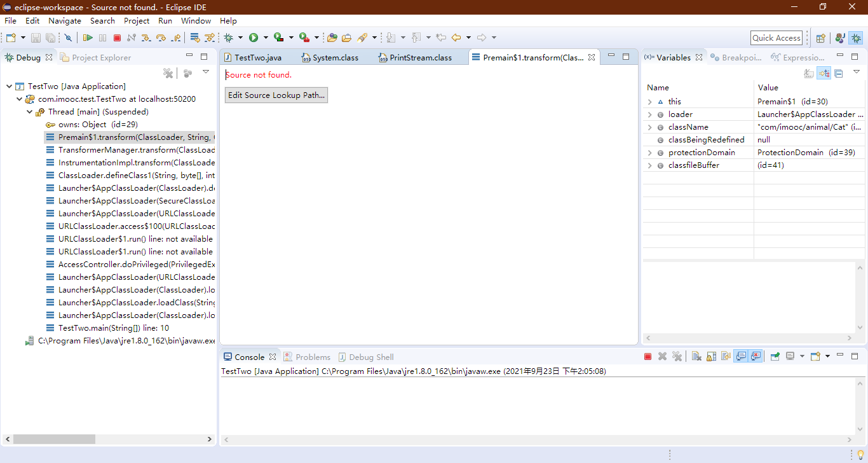Switch to the Problems tab
The width and height of the screenshot is (868, 463).
(x=307, y=357)
